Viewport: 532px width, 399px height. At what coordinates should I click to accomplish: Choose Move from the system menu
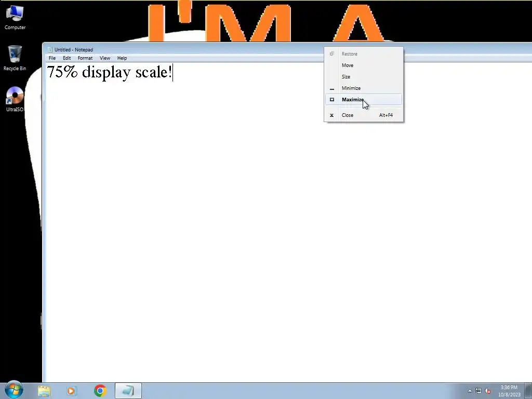pos(364,65)
